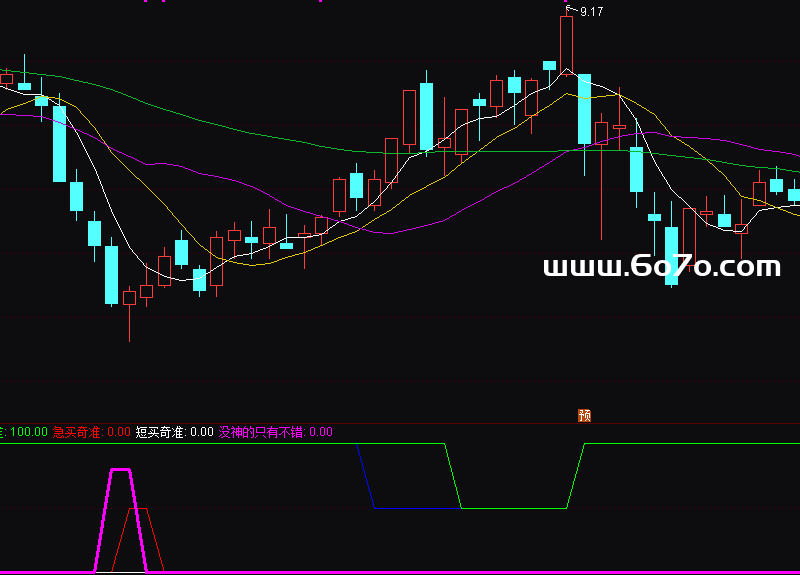
Task: Click the large cyan candlestick right of the 9.17 peak
Action: click(585, 108)
